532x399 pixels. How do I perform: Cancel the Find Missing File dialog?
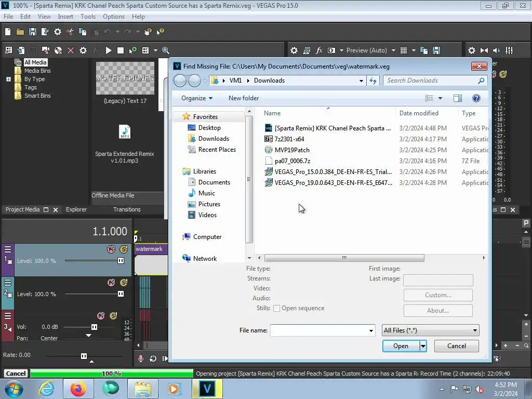tap(456, 345)
